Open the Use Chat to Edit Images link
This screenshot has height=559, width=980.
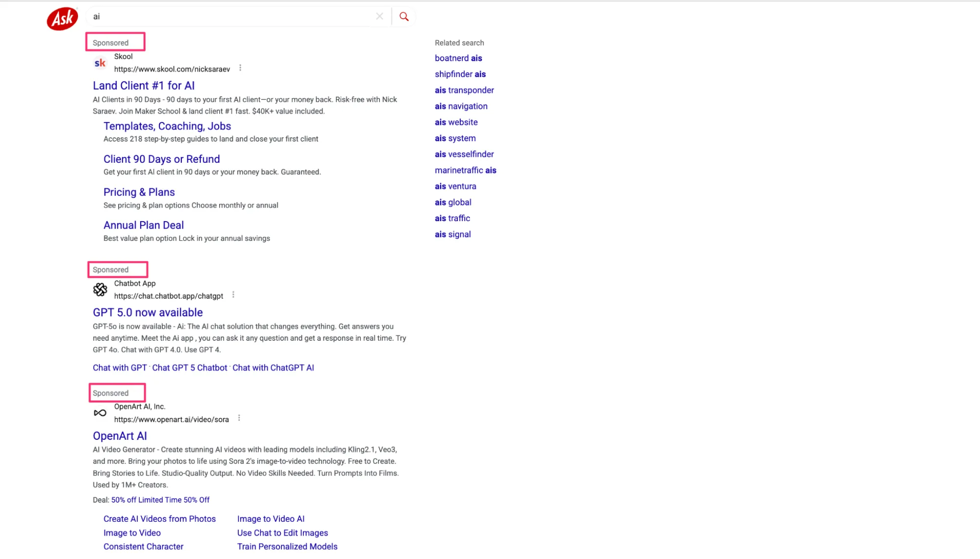click(x=282, y=533)
